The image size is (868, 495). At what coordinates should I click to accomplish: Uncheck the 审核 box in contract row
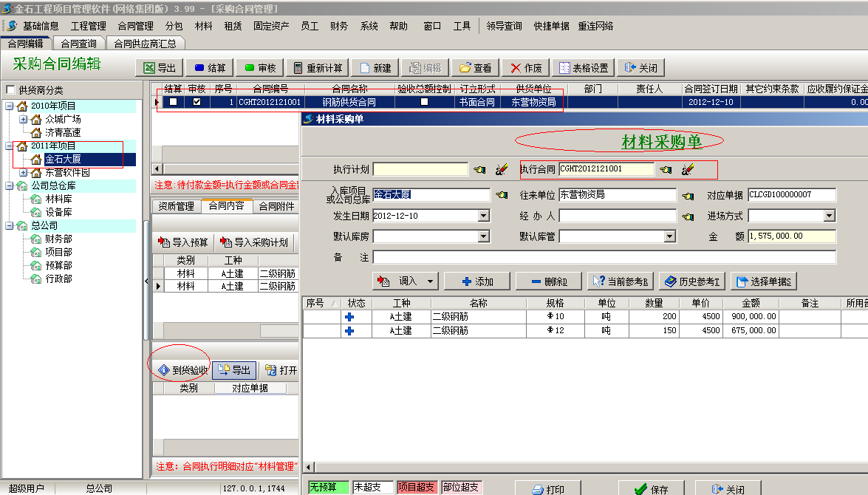197,102
